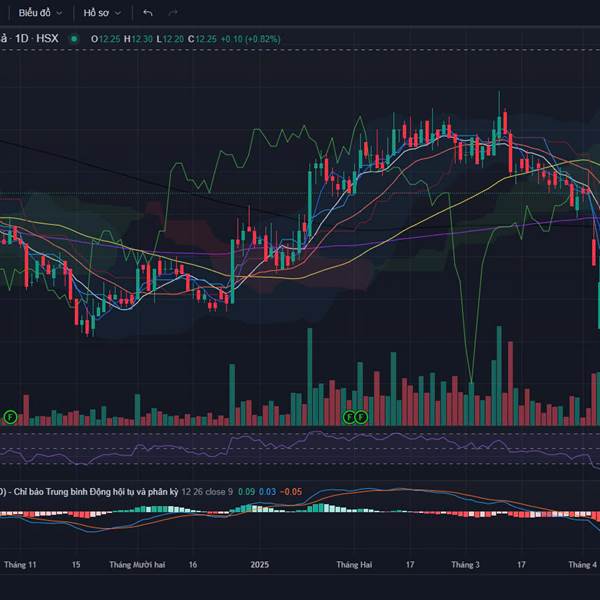Screen dimensions: 600x600
Task: Click the 15 date label on time axis
Action: (x=76, y=565)
